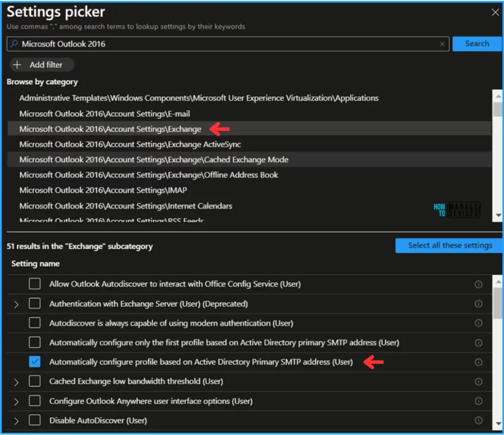This screenshot has height=435, width=504.
Task: Clear the search text with the X icon
Action: pyautogui.click(x=442, y=44)
